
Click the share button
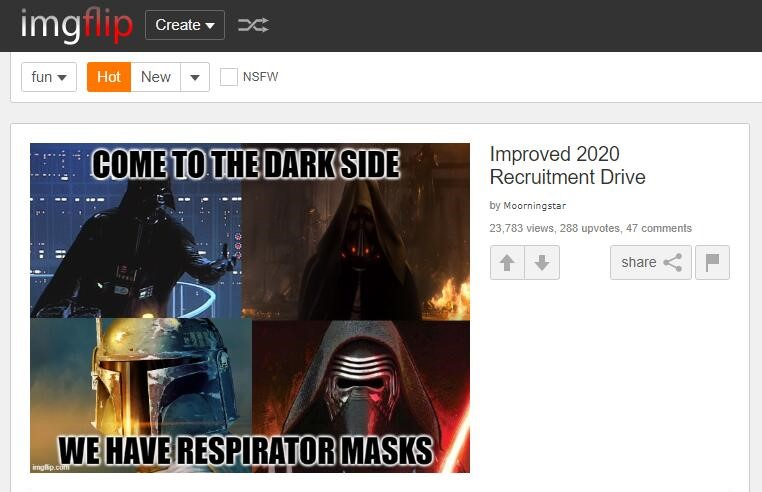(x=651, y=263)
